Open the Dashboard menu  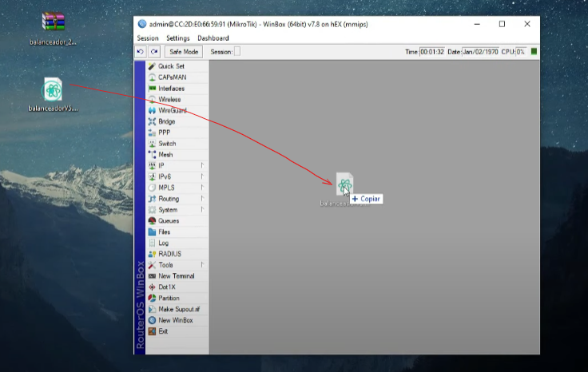(x=213, y=38)
